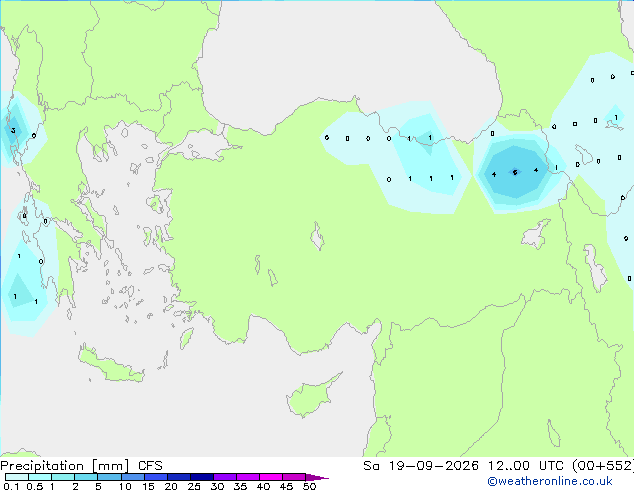Click the legend label '0.1'
The width and height of the screenshot is (634, 490).
[11, 486]
